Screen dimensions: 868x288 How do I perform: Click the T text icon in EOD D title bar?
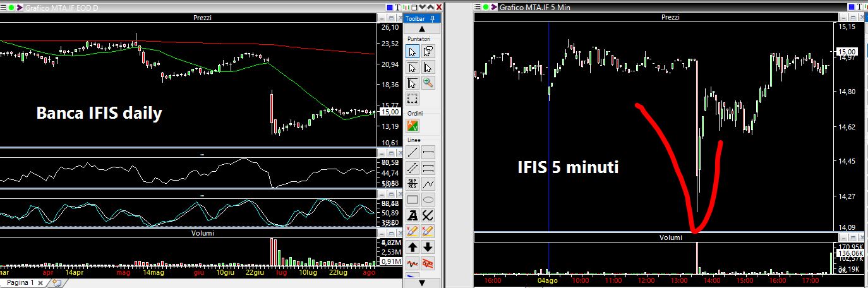pos(398,8)
